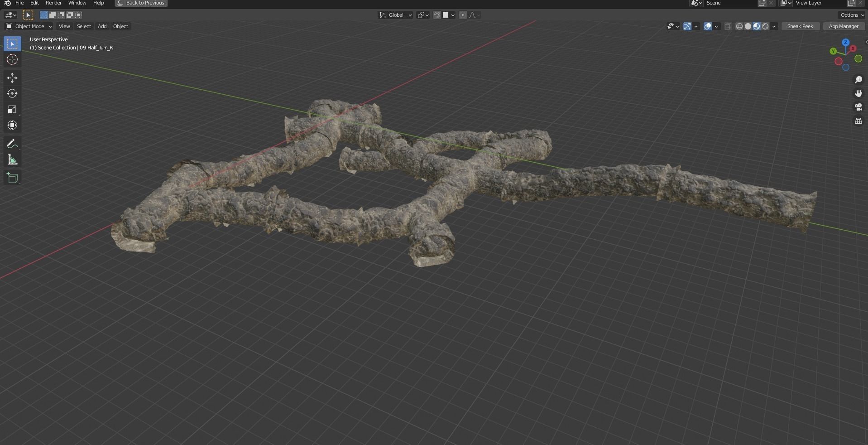Viewport: 868px width, 445px height.
Task: Open the proportional editing falloff dropdown
Action: [475, 15]
